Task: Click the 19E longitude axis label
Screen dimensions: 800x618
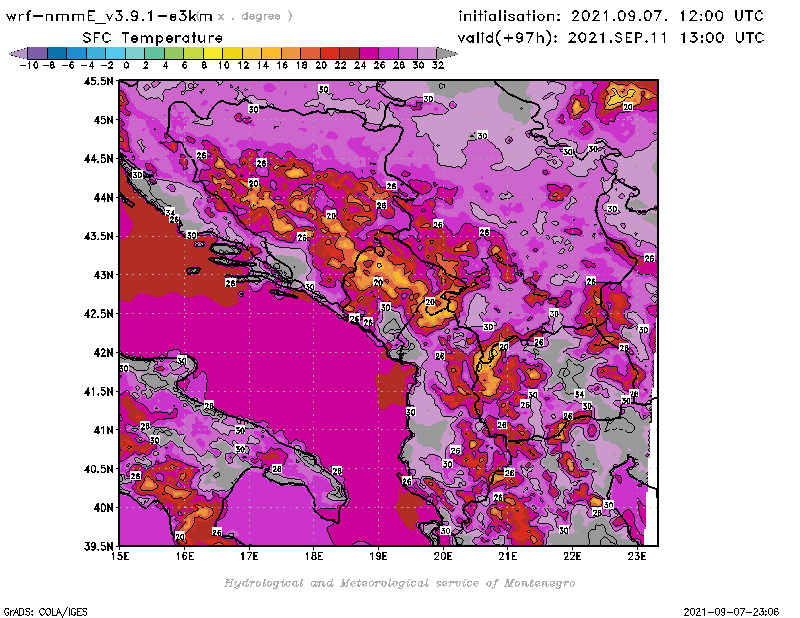Action: [x=379, y=555]
